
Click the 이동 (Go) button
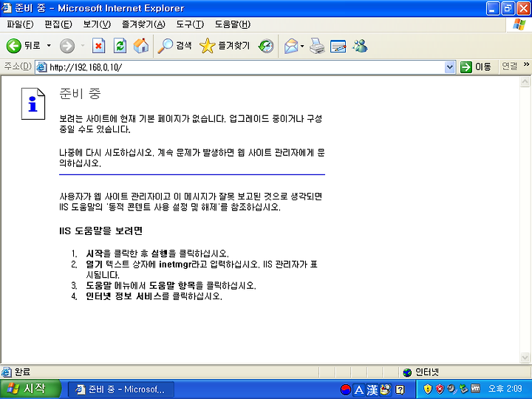pos(476,66)
